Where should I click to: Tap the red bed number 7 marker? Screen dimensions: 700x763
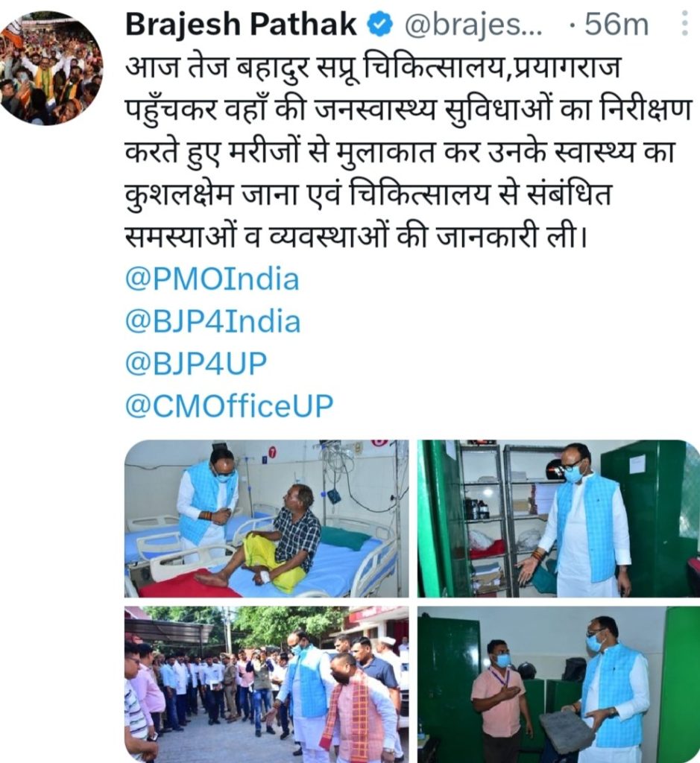(x=273, y=452)
